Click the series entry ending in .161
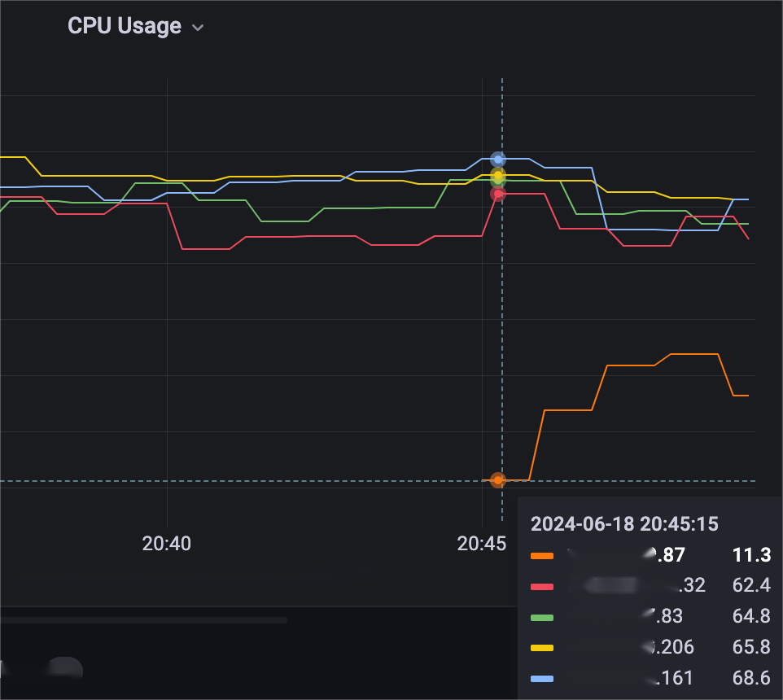The width and height of the screenshot is (783, 700). (650, 679)
